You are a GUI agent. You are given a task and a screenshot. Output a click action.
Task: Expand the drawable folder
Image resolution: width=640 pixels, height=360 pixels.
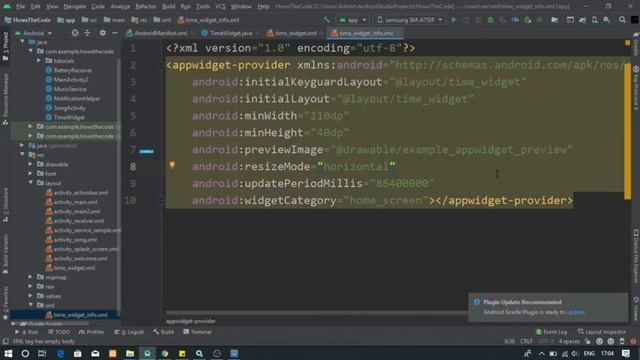[x=31, y=164]
